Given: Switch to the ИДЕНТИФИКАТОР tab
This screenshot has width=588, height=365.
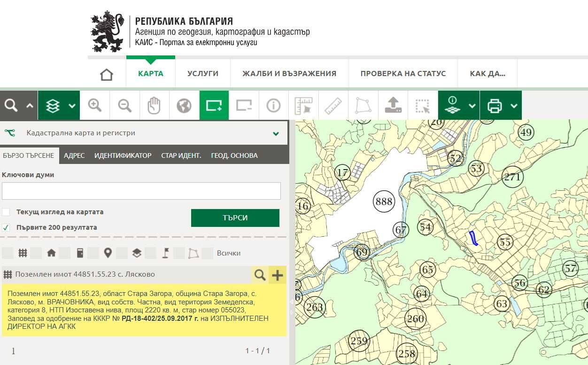Looking at the screenshot, I should 123,155.
